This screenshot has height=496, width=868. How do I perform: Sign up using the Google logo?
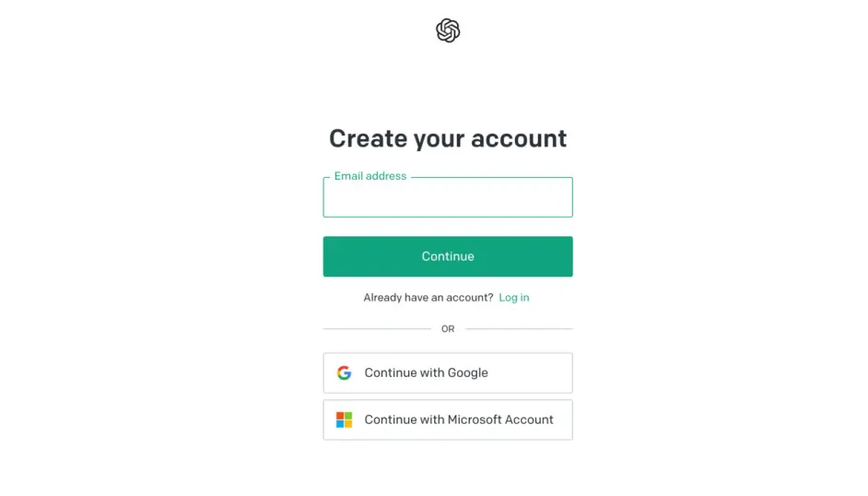click(x=344, y=372)
